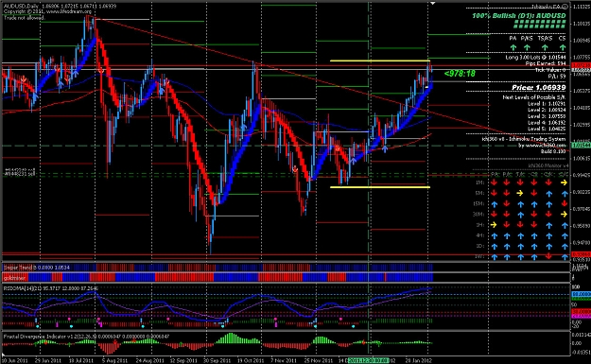Click the chart shift triangle at the chart top
Image resolution: width=591 pixels, height=364 pixels.
(x=433, y=4)
